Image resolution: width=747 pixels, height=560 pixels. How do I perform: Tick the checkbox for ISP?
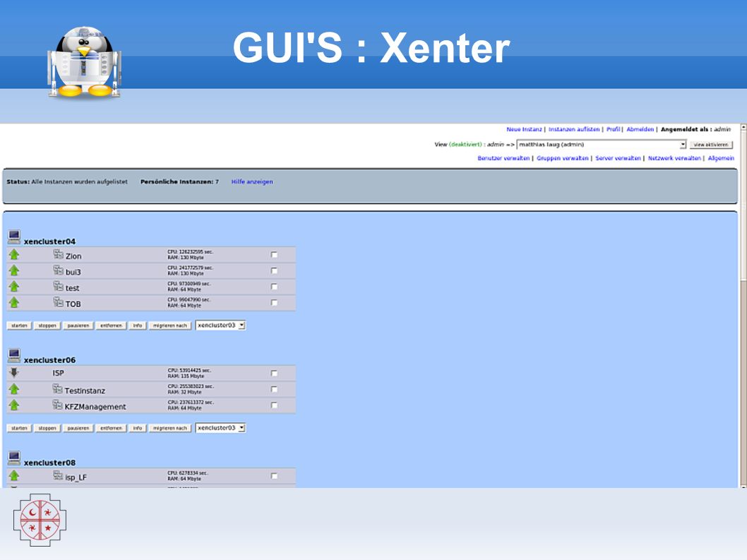[x=274, y=373]
